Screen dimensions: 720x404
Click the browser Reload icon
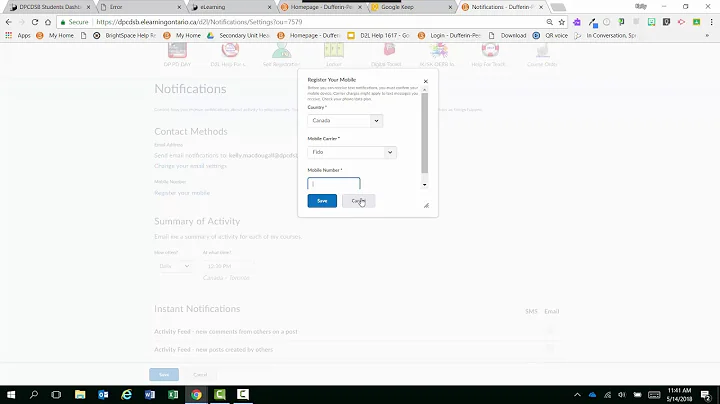pos(35,22)
